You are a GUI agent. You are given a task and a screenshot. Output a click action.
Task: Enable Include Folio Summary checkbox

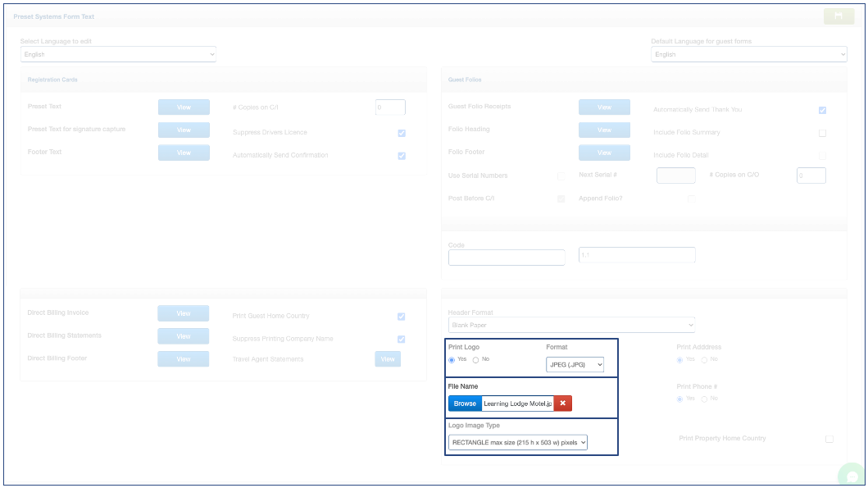[822, 133]
